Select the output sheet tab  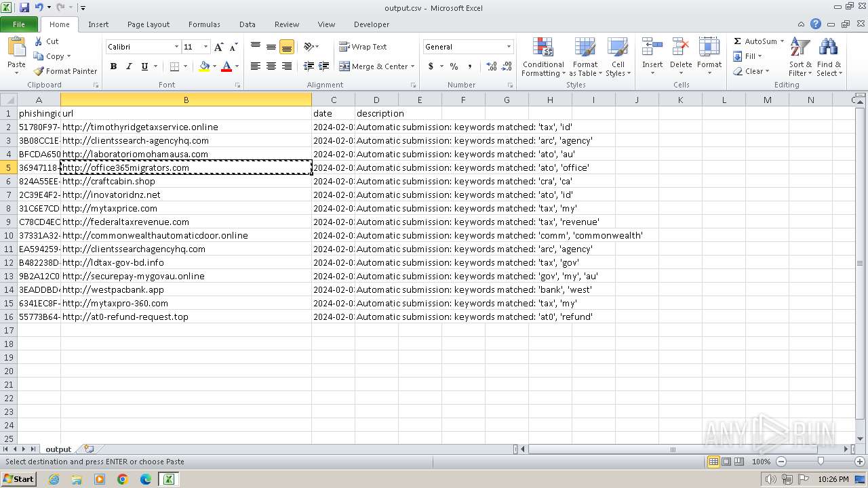click(58, 449)
